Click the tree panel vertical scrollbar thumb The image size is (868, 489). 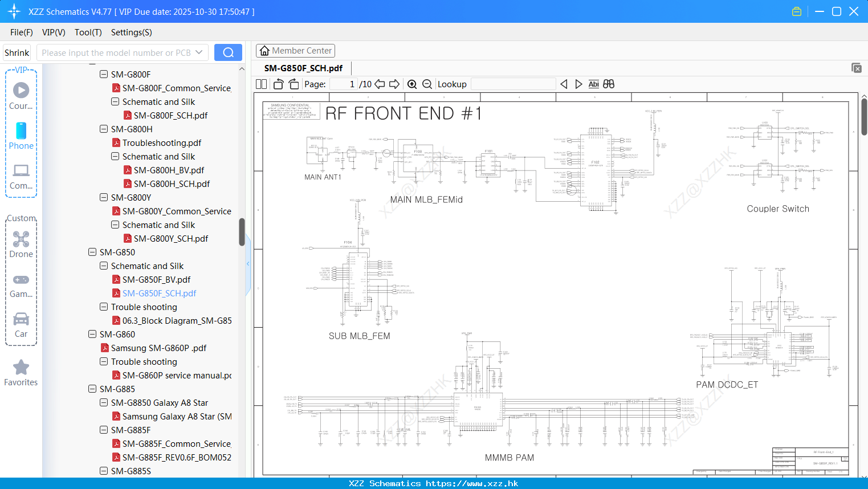[x=242, y=232]
